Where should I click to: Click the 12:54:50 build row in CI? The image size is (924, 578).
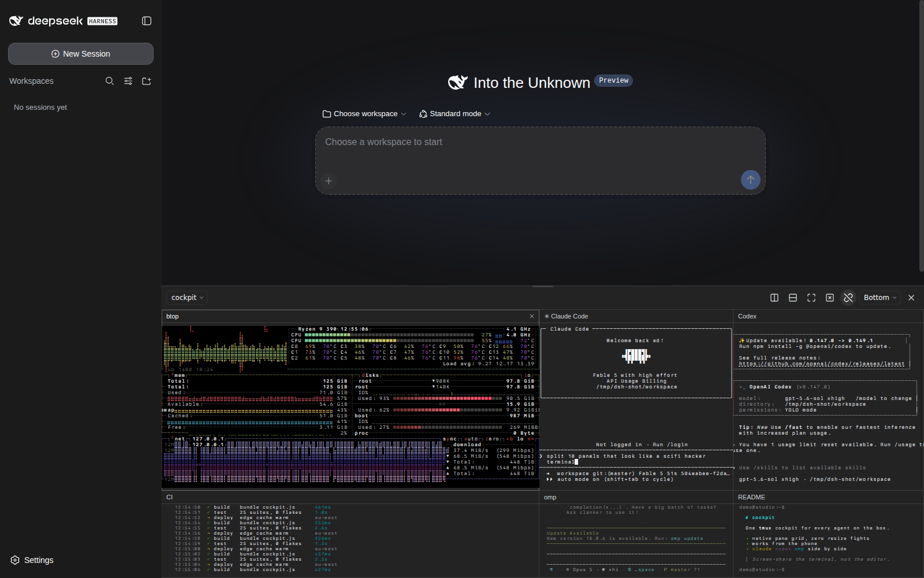[252, 507]
